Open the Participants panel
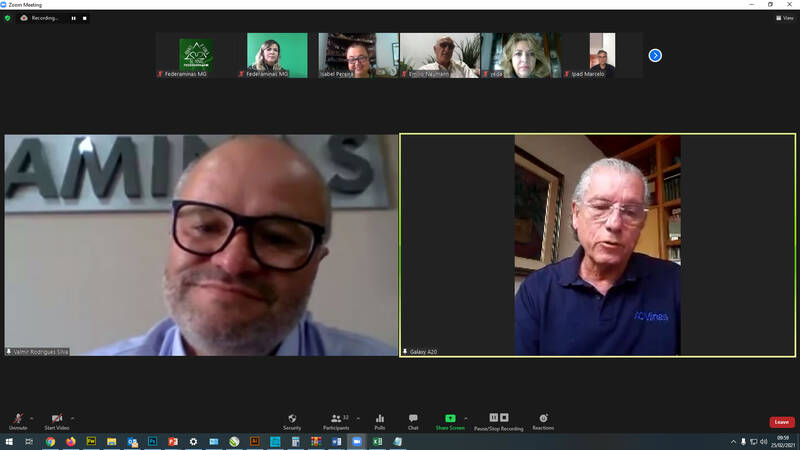This screenshot has height=450, width=800. tap(336, 420)
